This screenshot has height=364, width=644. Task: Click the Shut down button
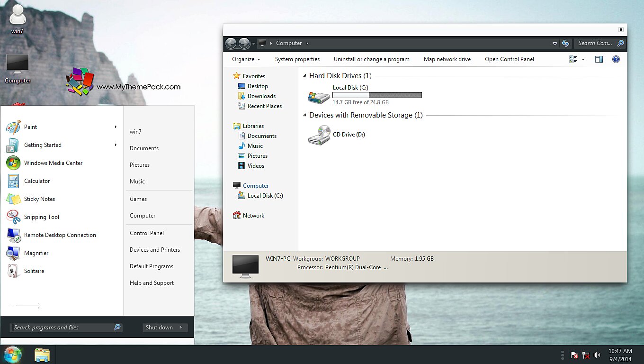(159, 328)
